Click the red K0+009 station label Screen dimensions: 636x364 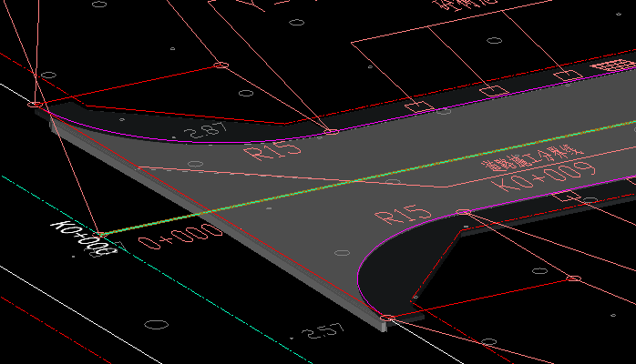pos(543,176)
